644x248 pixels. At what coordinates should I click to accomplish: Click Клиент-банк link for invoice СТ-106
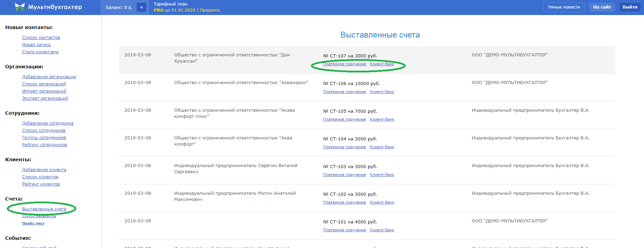point(382,92)
